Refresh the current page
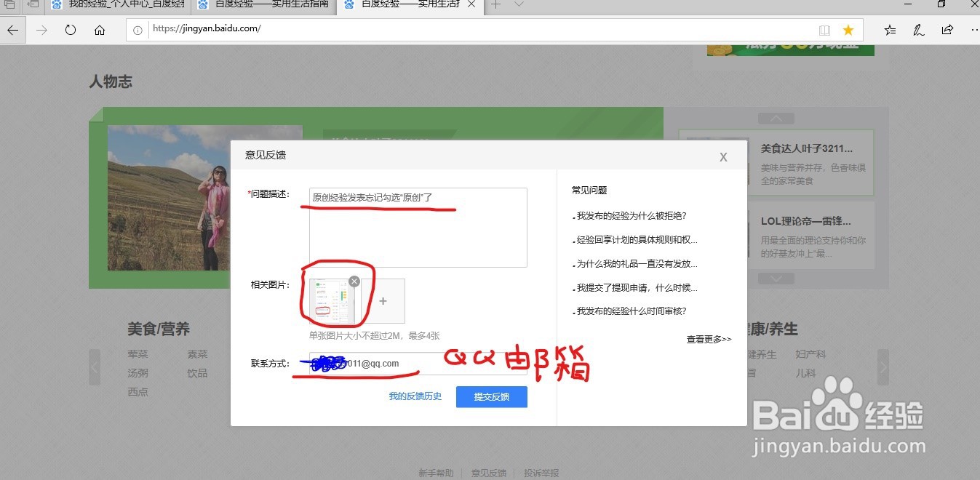Image resolution: width=980 pixels, height=480 pixels. point(70,30)
